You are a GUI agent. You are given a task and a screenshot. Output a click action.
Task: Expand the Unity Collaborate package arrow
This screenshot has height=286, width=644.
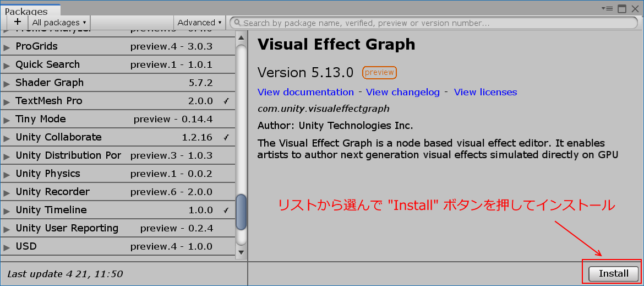pos(7,138)
